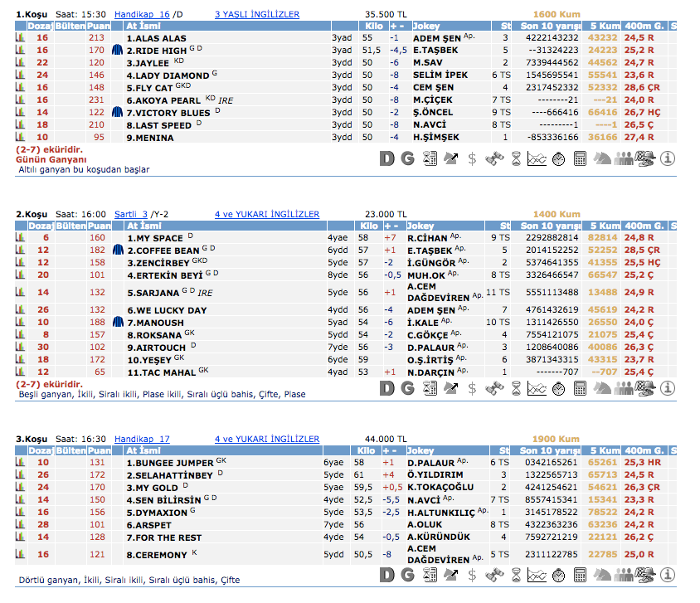Open the stopwatch icon in race 3 toolbar
The width and height of the screenshot is (700, 603).
click(x=559, y=574)
